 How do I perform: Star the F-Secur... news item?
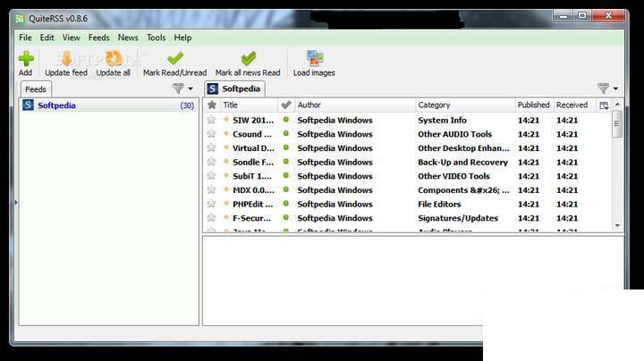point(211,217)
